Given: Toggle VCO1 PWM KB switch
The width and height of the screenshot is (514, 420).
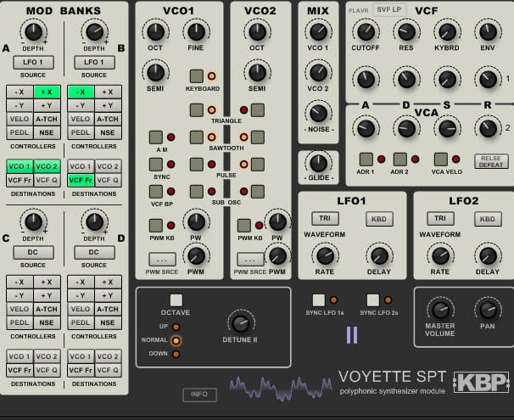Looking at the screenshot, I should (x=156, y=226).
